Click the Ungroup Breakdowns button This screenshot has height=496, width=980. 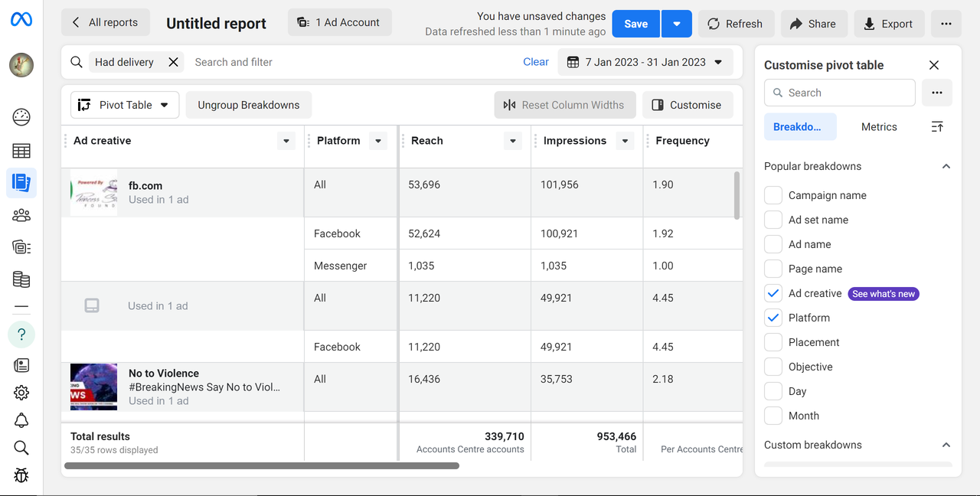point(249,105)
